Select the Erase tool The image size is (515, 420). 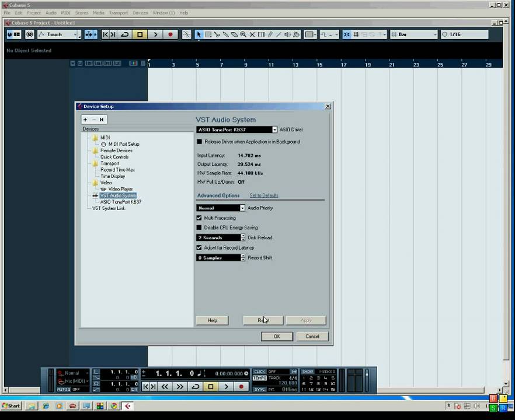click(x=234, y=34)
